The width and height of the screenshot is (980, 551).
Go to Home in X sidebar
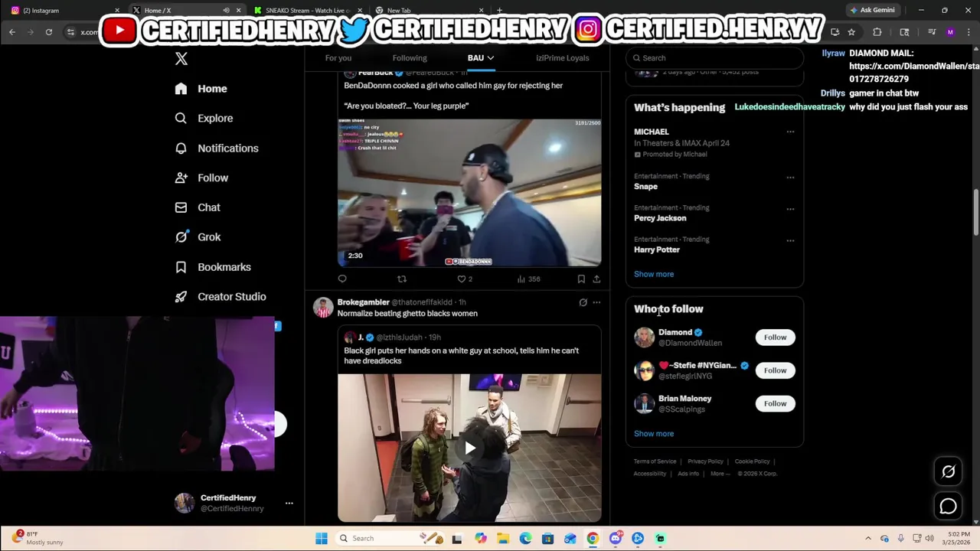click(201, 89)
